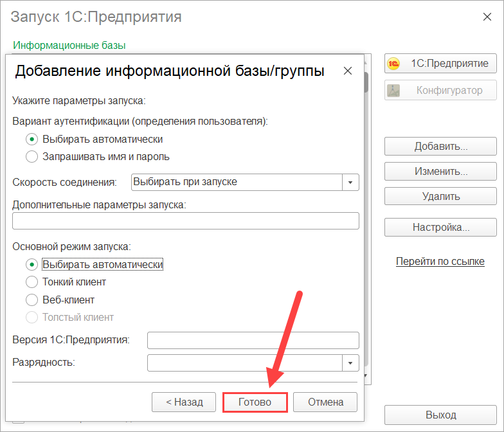Viewport: 504px width, 432px height.
Task: Click the list's vertical scrollbar thumb
Action: 366,82
